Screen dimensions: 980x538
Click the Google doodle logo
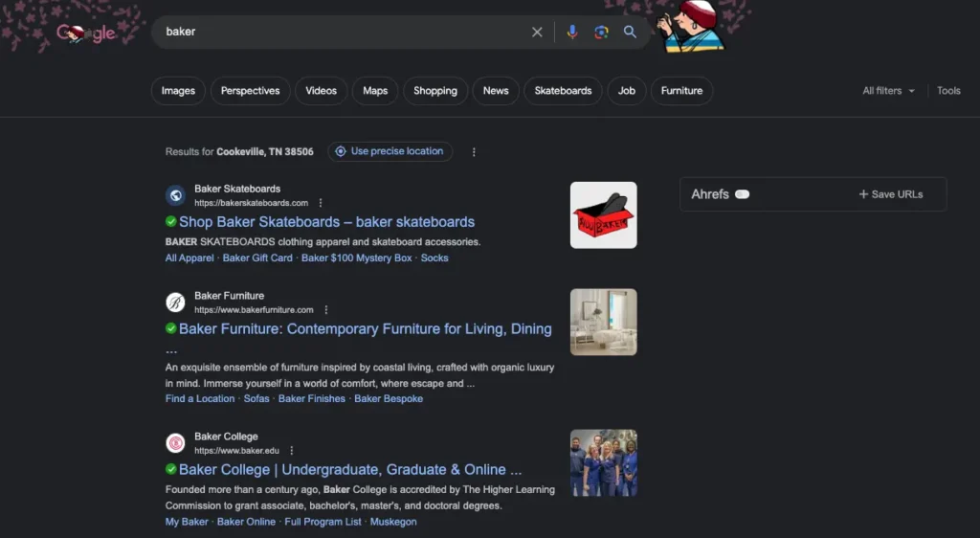point(85,34)
